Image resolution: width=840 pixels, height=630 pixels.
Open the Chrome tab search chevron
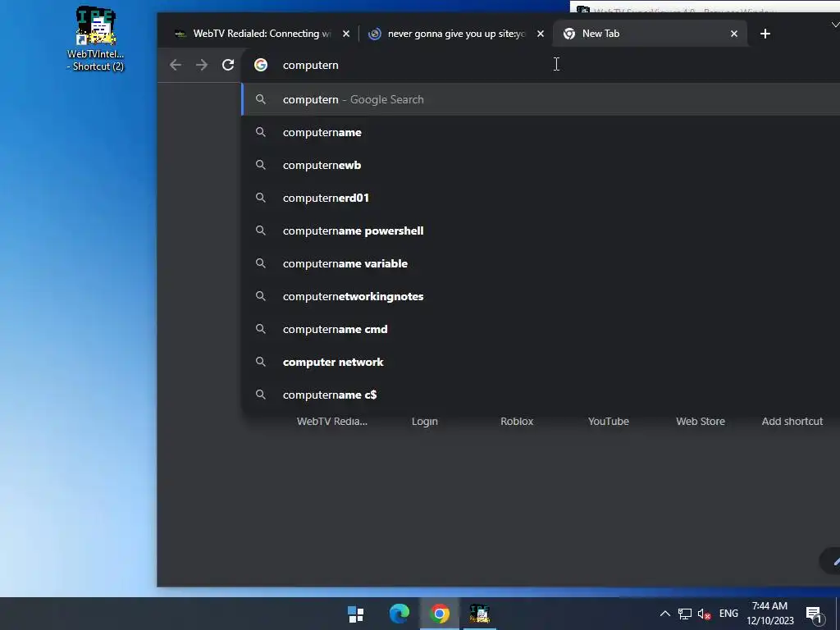(834, 25)
